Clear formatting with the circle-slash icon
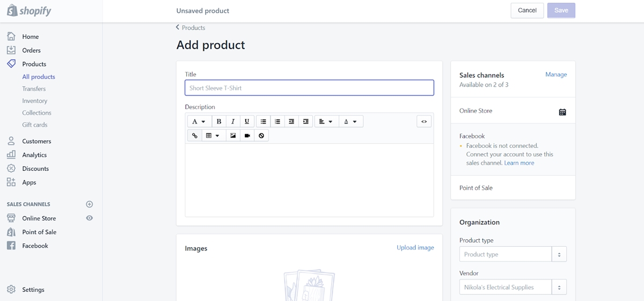 click(x=261, y=135)
